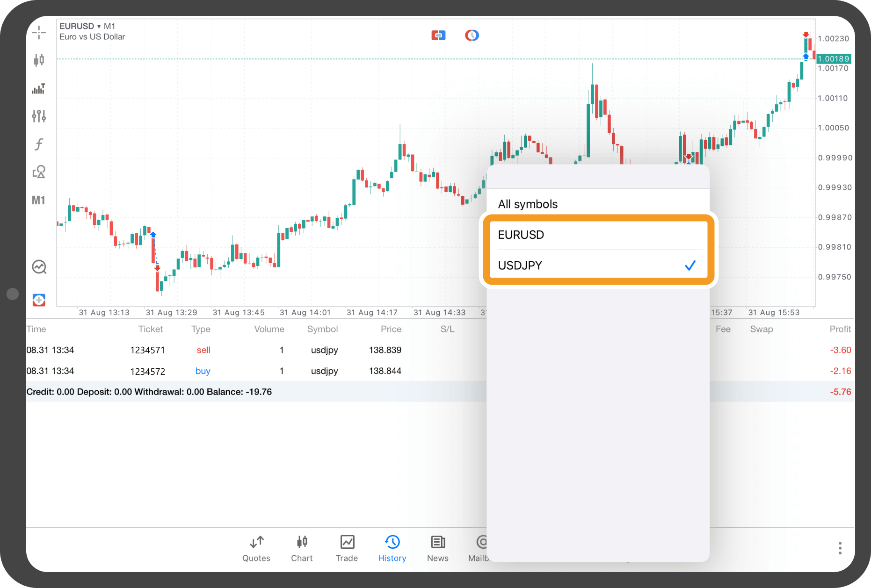Open the indicators function icon
Image resolution: width=871 pixels, height=588 pixels.
click(39, 144)
